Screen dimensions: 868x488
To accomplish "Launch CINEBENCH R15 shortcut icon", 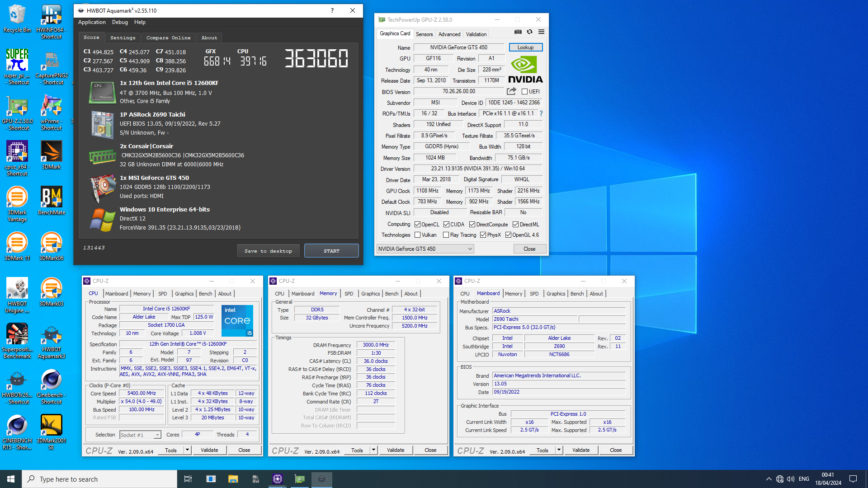I will [x=17, y=432].
